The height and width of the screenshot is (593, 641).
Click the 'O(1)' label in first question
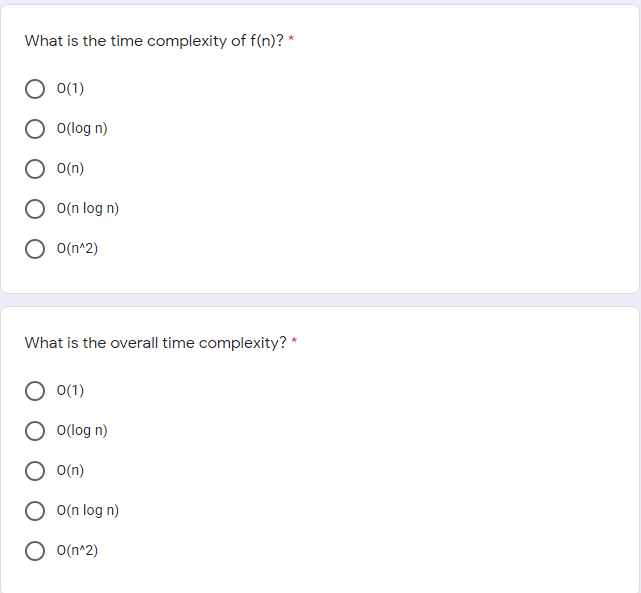(70, 89)
